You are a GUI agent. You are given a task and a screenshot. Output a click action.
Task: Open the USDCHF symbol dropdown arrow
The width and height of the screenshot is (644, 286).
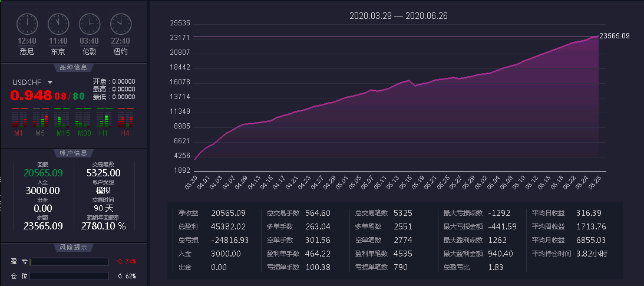click(50, 82)
